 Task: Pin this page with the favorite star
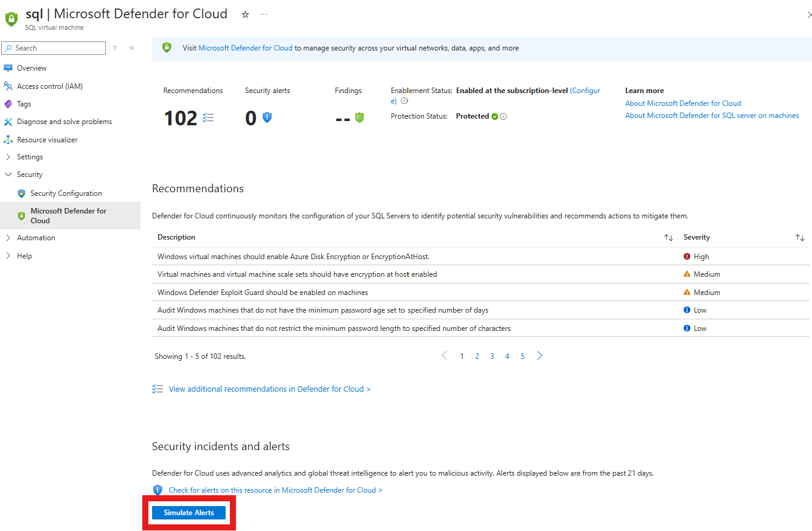pyautogui.click(x=245, y=14)
